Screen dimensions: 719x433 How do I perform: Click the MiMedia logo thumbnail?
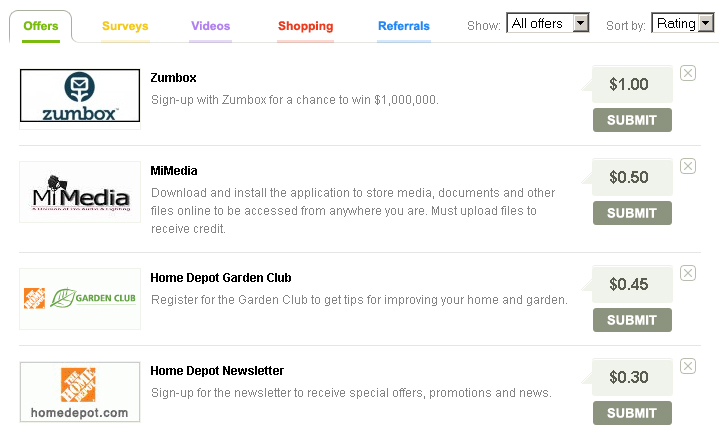tap(80, 192)
